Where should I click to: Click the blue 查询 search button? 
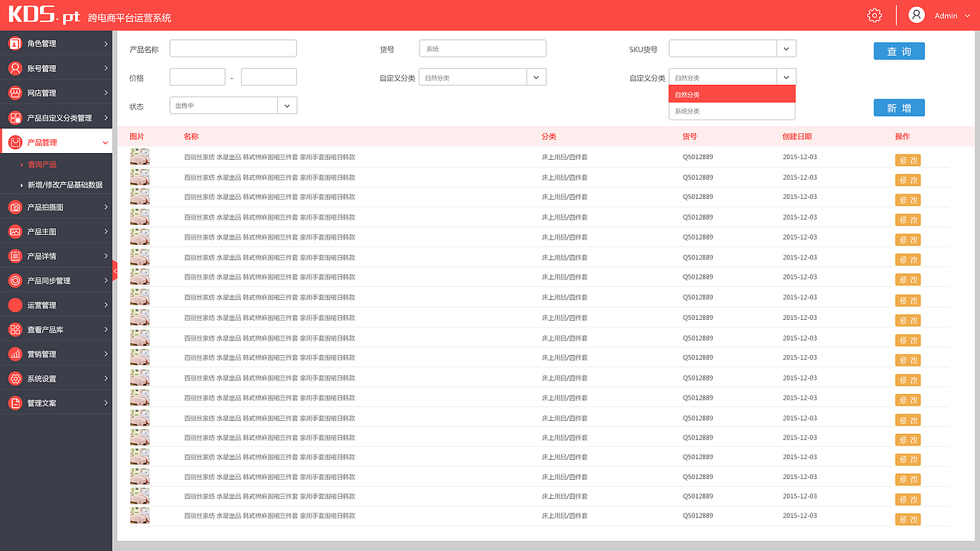[899, 51]
